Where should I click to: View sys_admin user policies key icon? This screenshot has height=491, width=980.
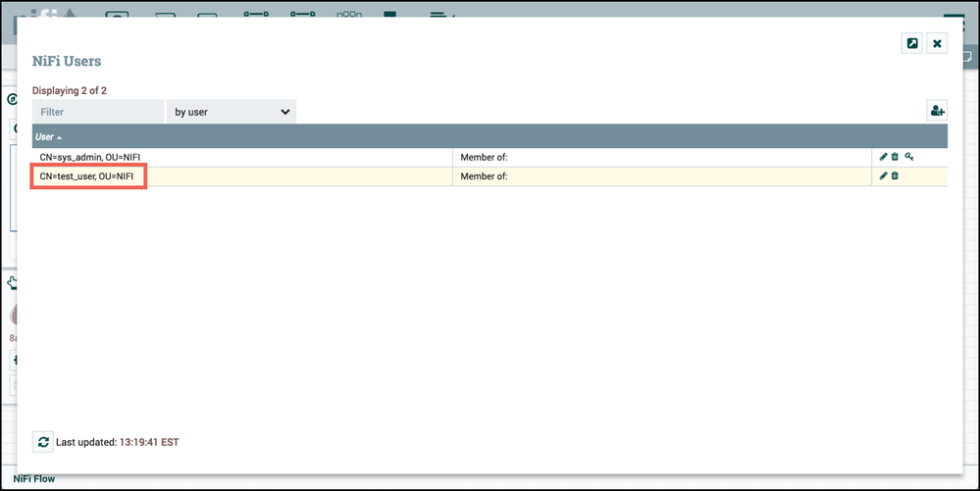[x=908, y=157]
